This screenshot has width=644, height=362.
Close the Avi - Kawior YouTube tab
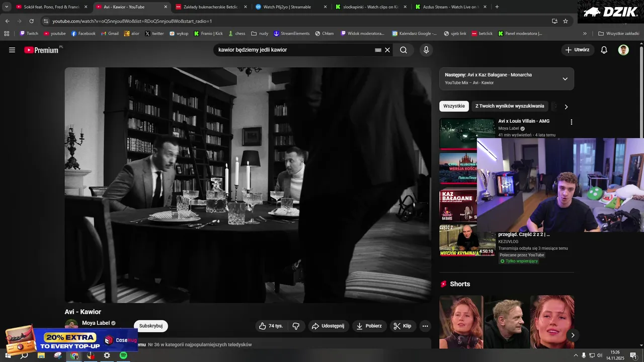coord(166,7)
